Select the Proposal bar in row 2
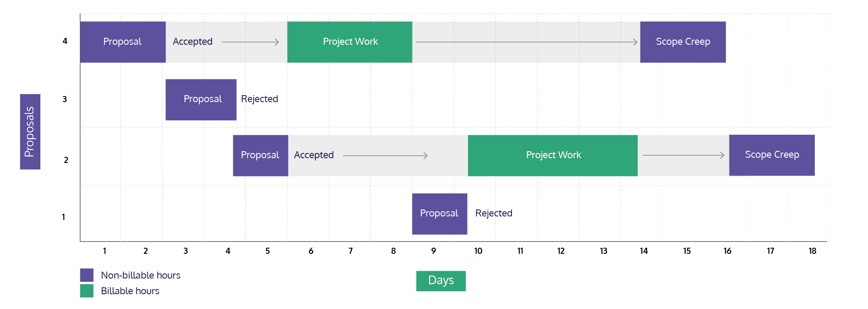This screenshot has width=868, height=309. [x=261, y=155]
